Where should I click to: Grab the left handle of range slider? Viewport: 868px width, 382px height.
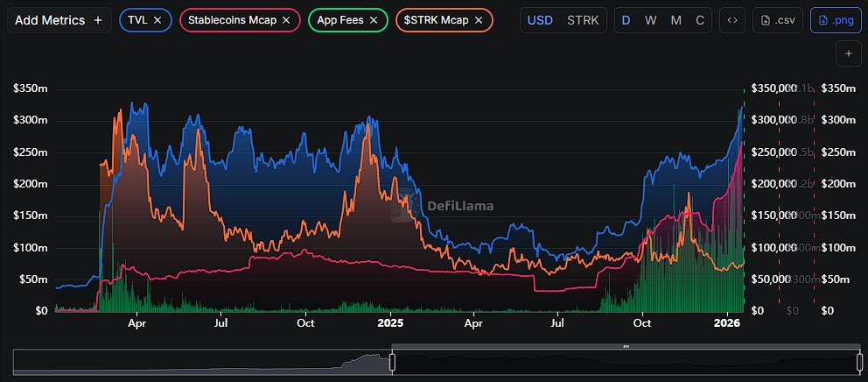pyautogui.click(x=393, y=363)
